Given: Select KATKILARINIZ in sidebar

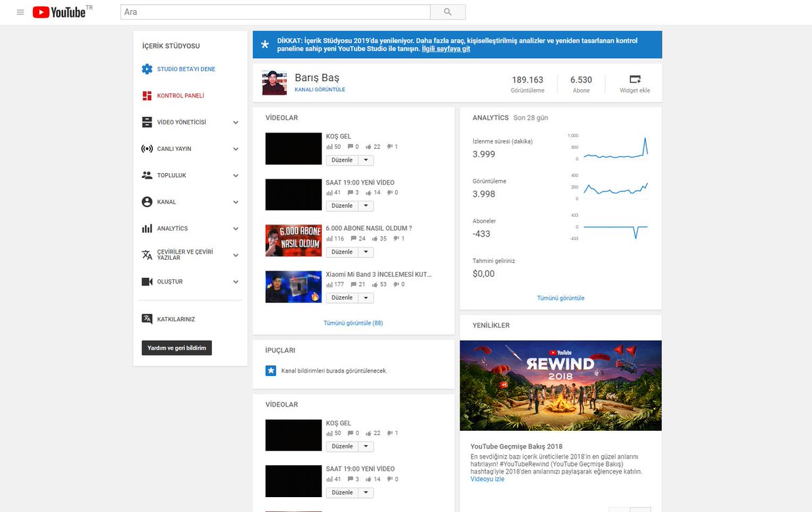Looking at the screenshot, I should tap(176, 319).
